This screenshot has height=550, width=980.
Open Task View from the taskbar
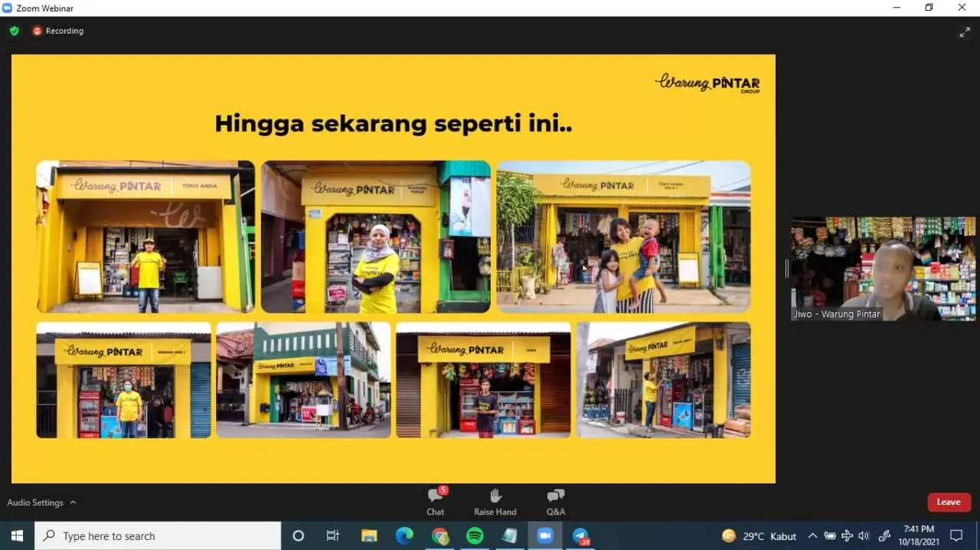[x=332, y=535]
